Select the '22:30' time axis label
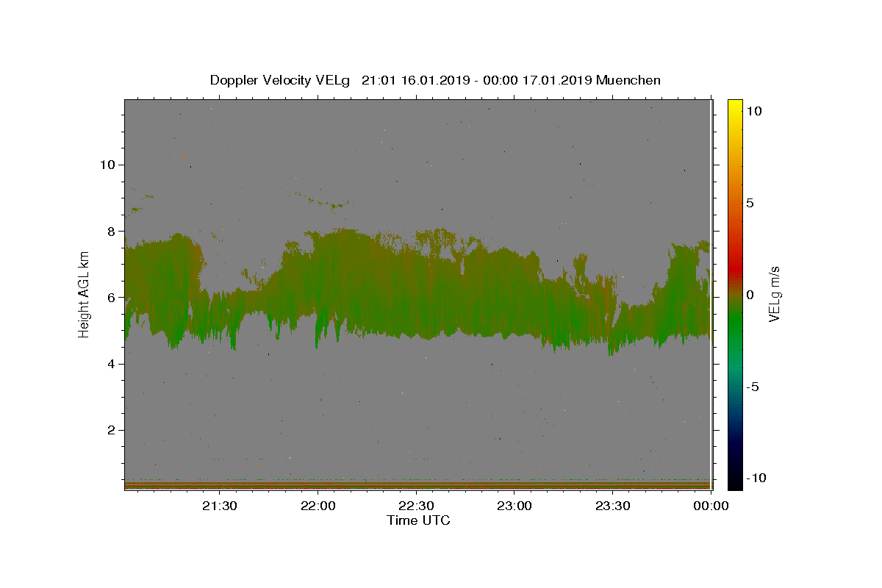Image resolution: width=882 pixels, height=588 pixels. (416, 506)
